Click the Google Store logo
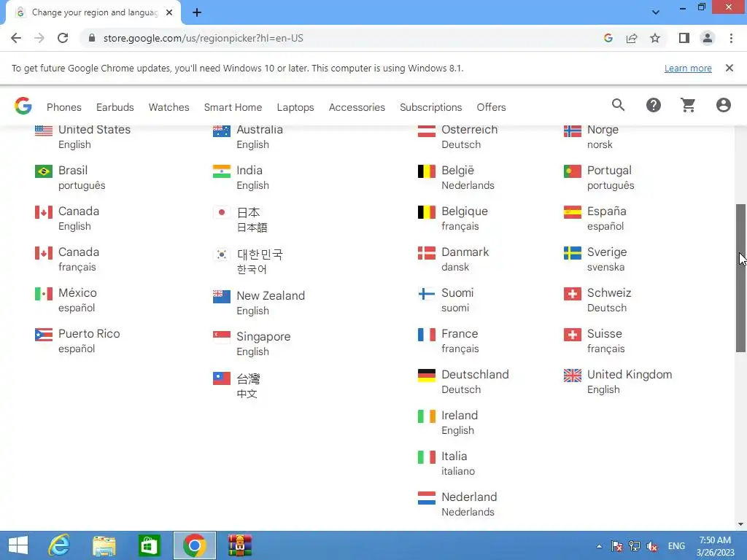Viewport: 747px width, 560px height. [23, 106]
